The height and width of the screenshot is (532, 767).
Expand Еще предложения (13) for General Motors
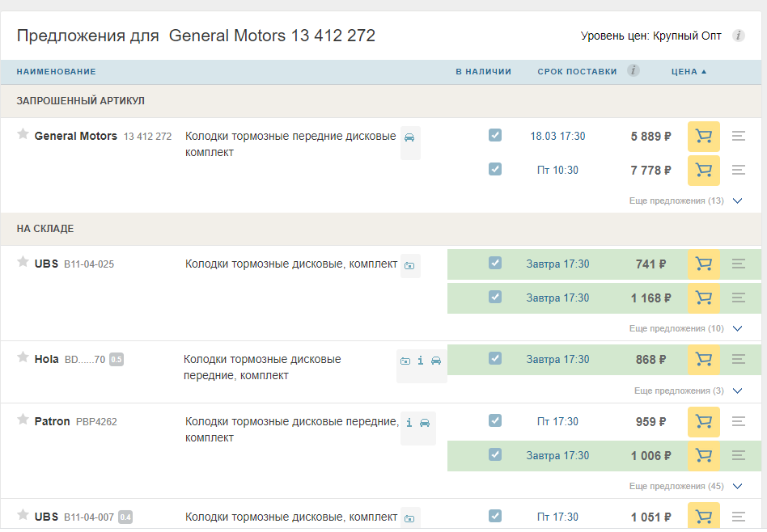tap(685, 201)
